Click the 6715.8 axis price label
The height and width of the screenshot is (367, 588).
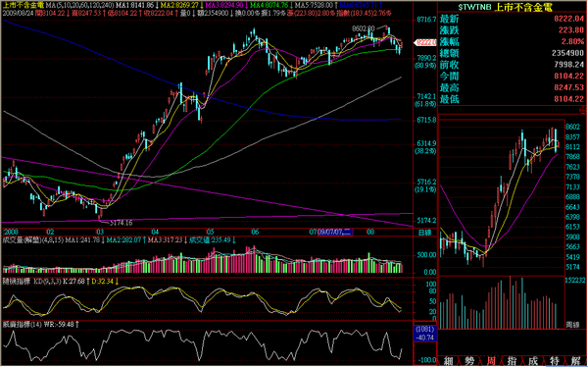(426, 120)
